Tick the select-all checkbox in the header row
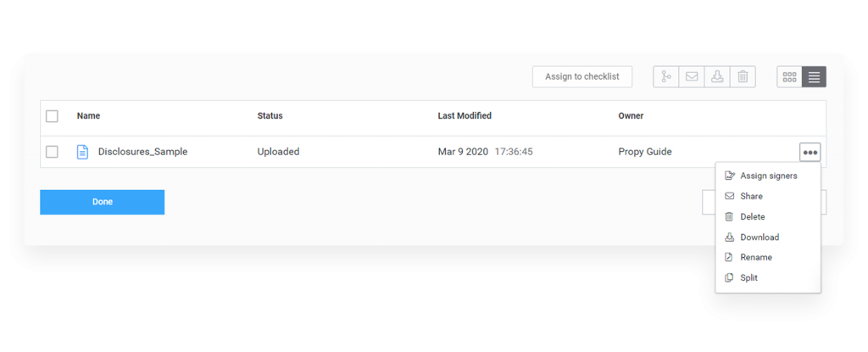Viewport: 868px width, 352px height. 52,116
